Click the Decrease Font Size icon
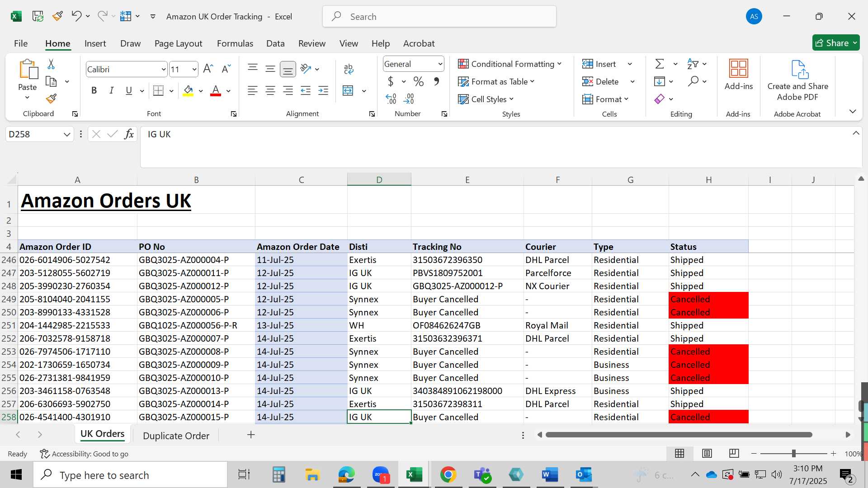The width and height of the screenshot is (868, 488). (x=226, y=69)
